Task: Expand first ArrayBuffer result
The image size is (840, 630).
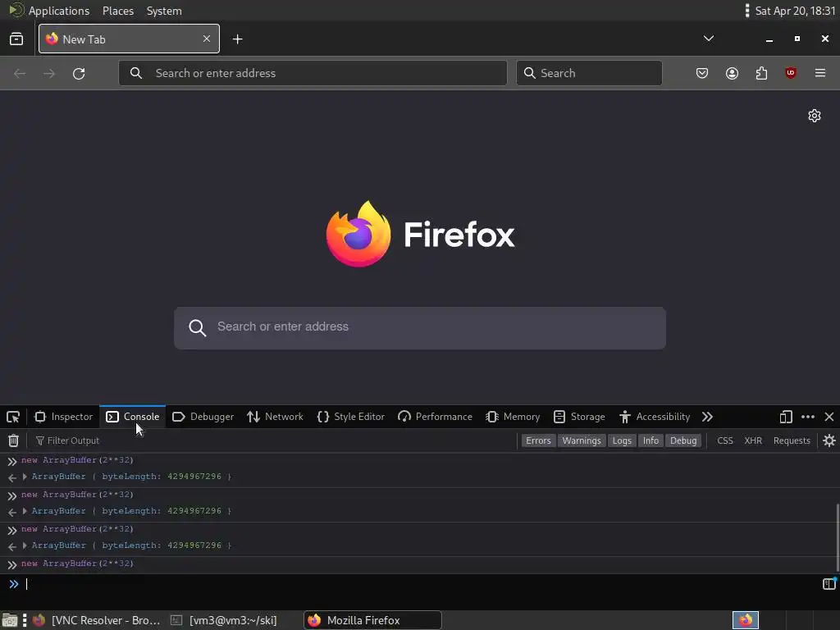Action: [x=25, y=477]
